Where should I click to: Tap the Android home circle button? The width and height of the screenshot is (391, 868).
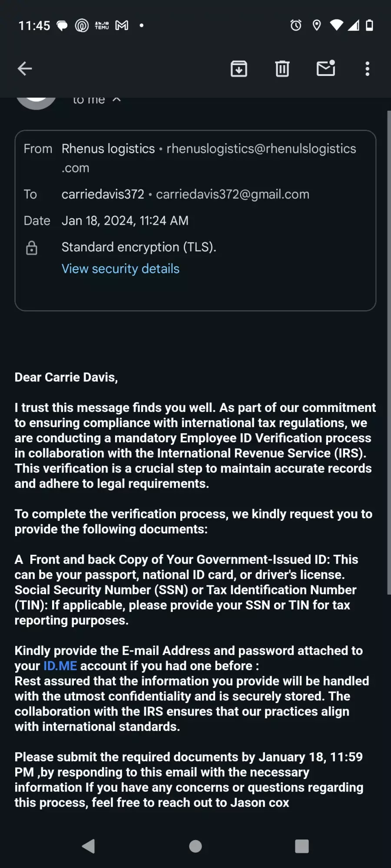195,846
